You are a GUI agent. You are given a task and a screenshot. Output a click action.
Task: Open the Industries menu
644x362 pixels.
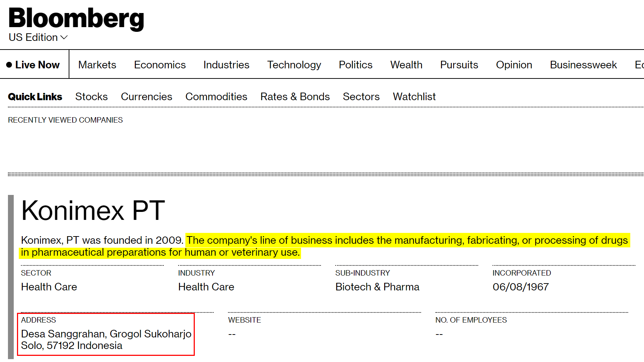226,65
